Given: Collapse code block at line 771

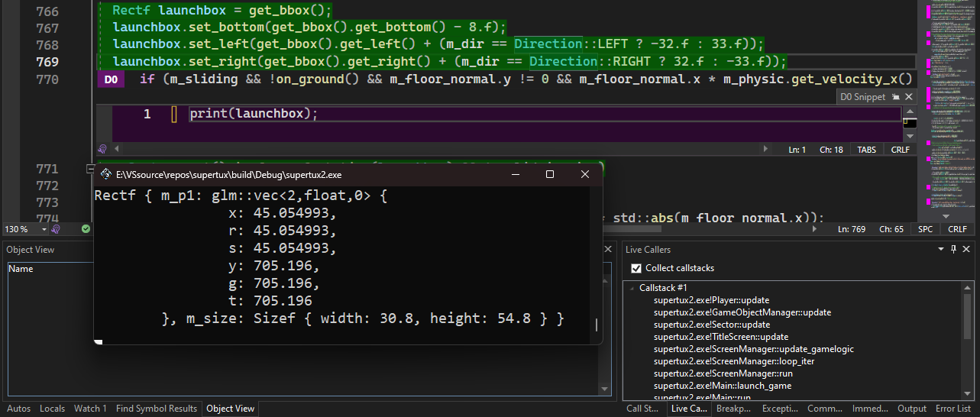Looking at the screenshot, I should (90, 169).
